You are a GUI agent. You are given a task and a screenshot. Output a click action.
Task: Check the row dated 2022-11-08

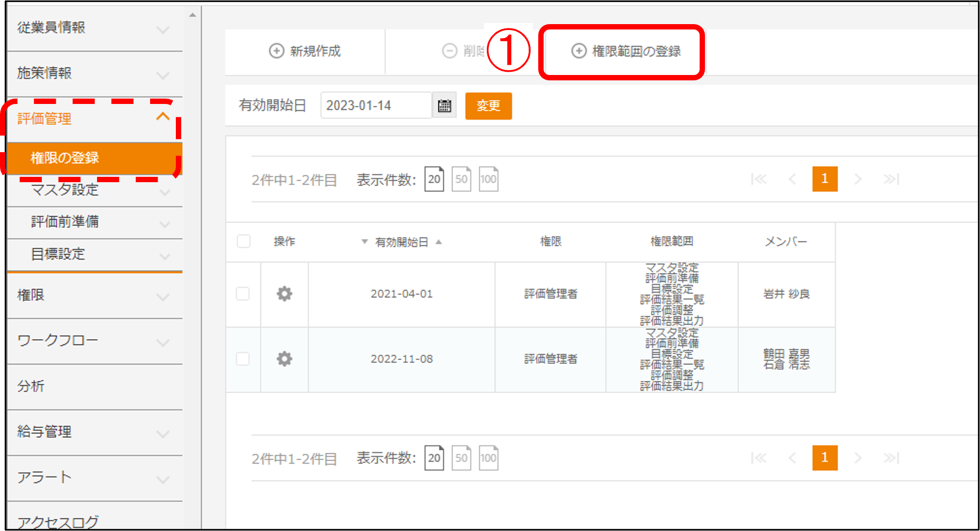243,359
